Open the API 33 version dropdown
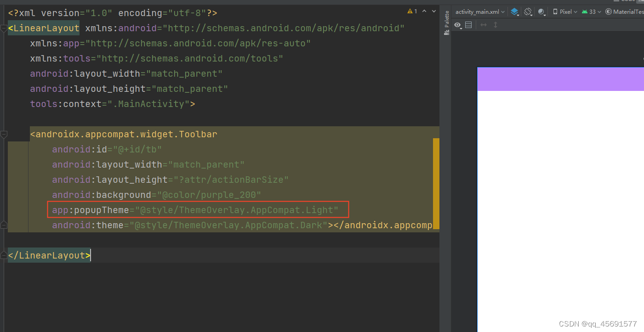644x332 pixels. point(591,12)
